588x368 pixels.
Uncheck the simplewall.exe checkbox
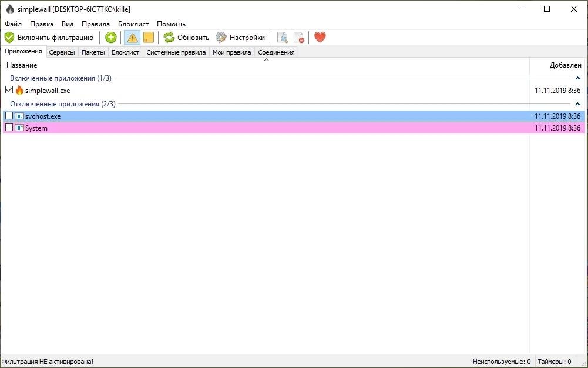point(9,90)
